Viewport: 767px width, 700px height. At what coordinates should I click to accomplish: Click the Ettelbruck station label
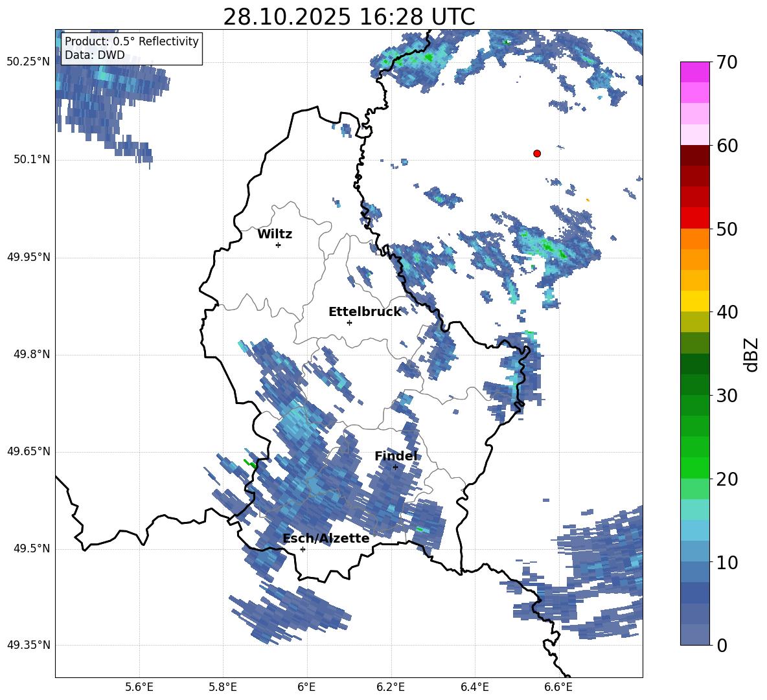tap(365, 312)
